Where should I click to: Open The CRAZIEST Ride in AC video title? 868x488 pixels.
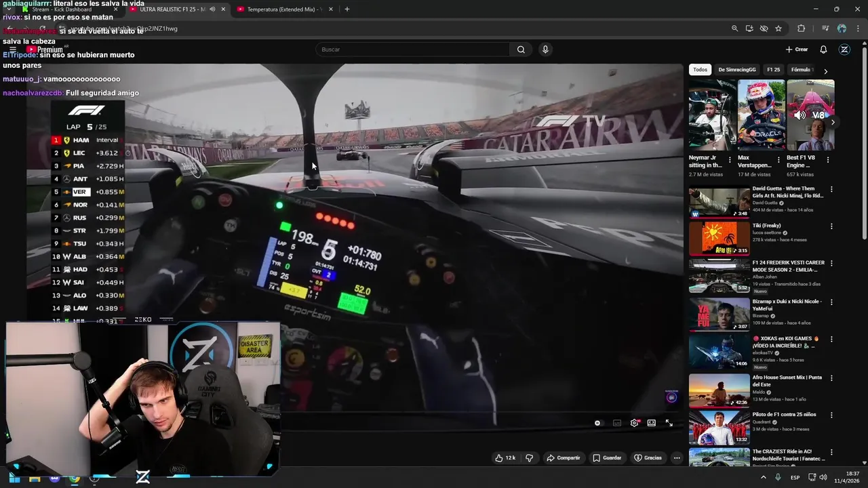point(789,455)
